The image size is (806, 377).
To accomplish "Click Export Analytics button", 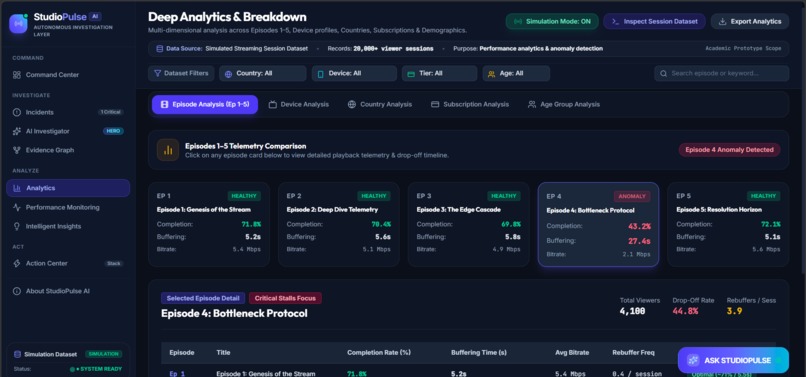I will point(750,22).
